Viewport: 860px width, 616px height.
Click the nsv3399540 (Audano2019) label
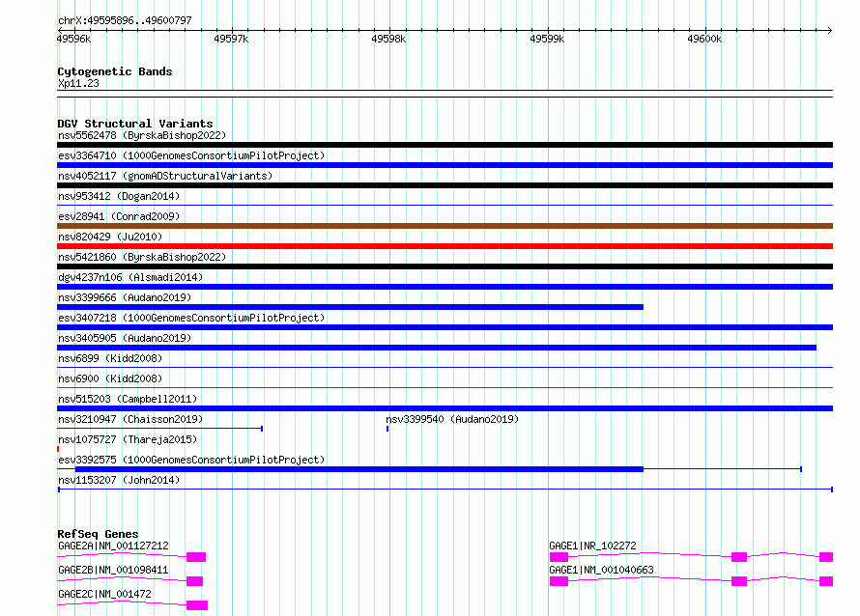pyautogui.click(x=452, y=419)
